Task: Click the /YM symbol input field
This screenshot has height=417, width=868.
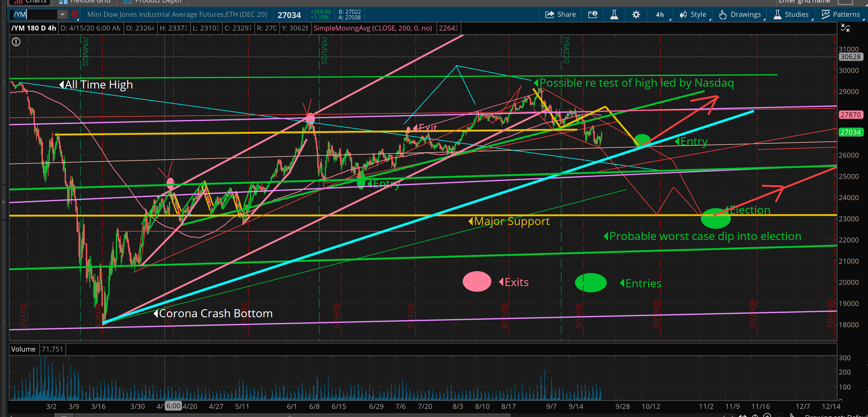Action: tap(34, 14)
